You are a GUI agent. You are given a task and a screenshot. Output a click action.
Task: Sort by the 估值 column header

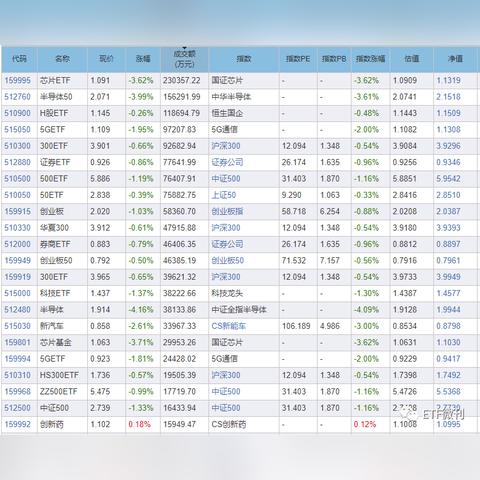(412, 59)
